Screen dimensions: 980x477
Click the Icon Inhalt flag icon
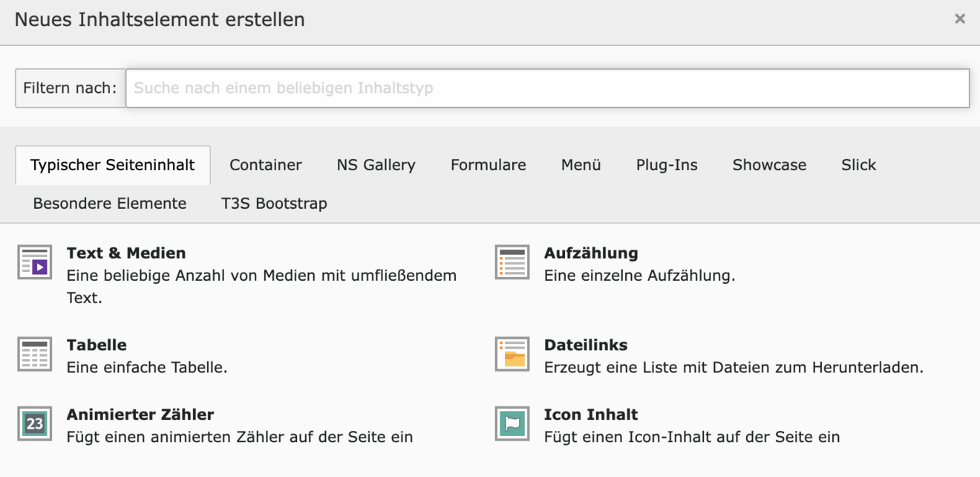512,424
